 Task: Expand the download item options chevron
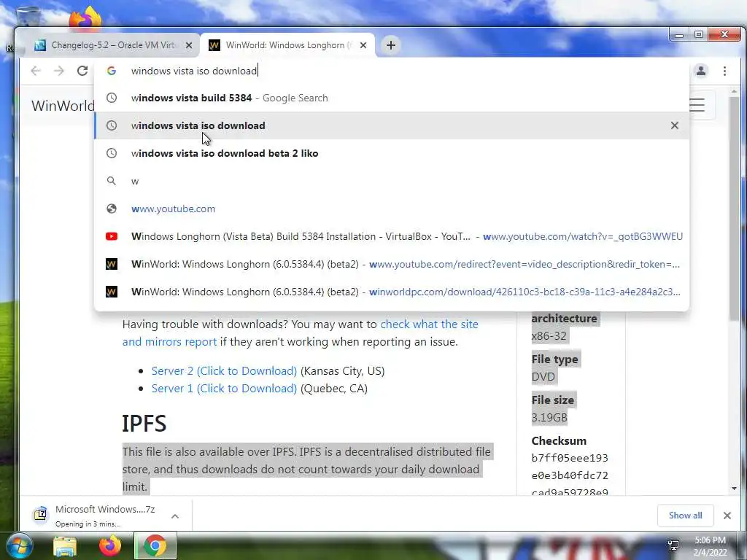click(175, 516)
